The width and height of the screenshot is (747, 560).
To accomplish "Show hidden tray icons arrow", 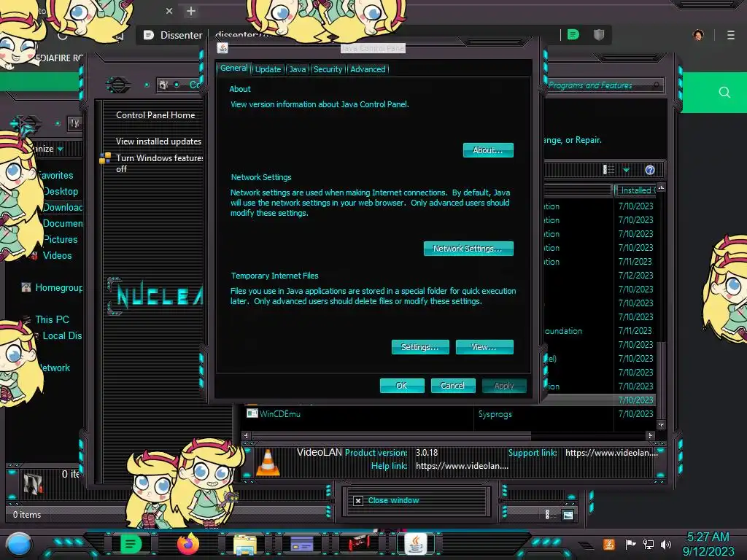I will point(586,544).
